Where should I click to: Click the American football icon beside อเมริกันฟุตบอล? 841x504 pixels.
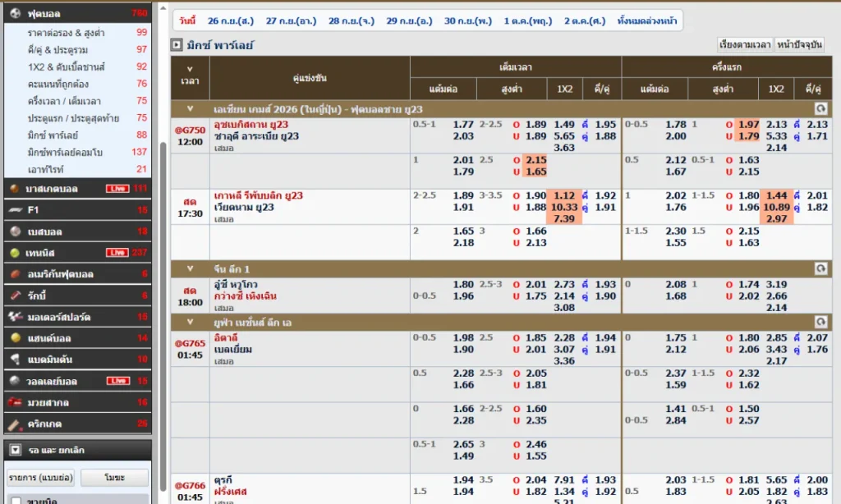point(15,274)
